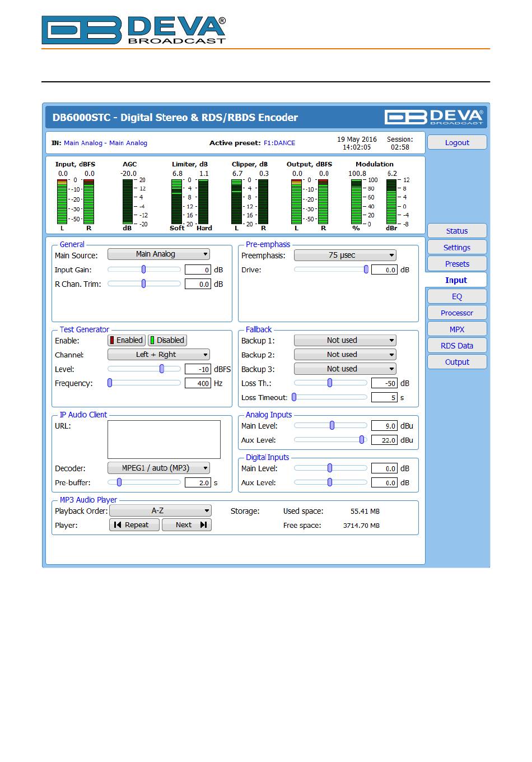This screenshot has width=532, height=762.
Task: Click the Input Gain dB field
Action: pyautogui.click(x=198, y=270)
